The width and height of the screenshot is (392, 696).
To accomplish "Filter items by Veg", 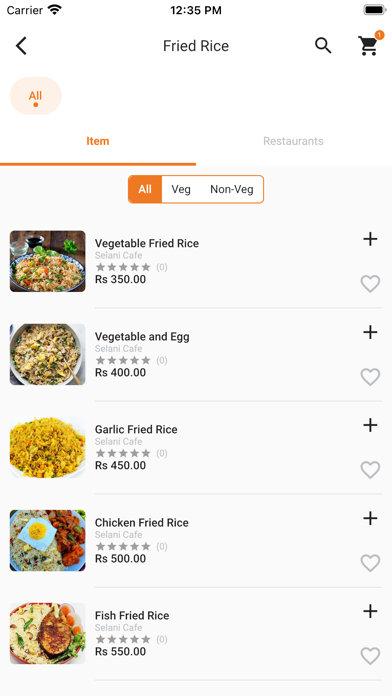I will (181, 190).
